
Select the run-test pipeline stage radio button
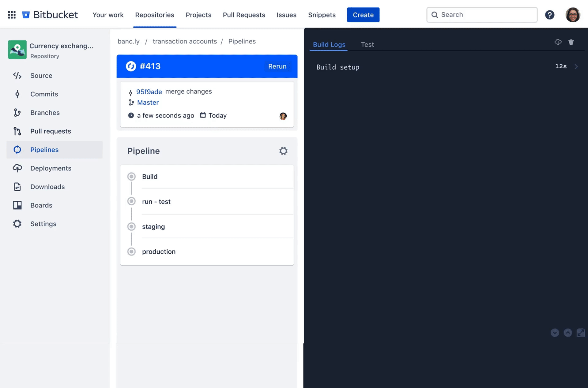click(131, 201)
